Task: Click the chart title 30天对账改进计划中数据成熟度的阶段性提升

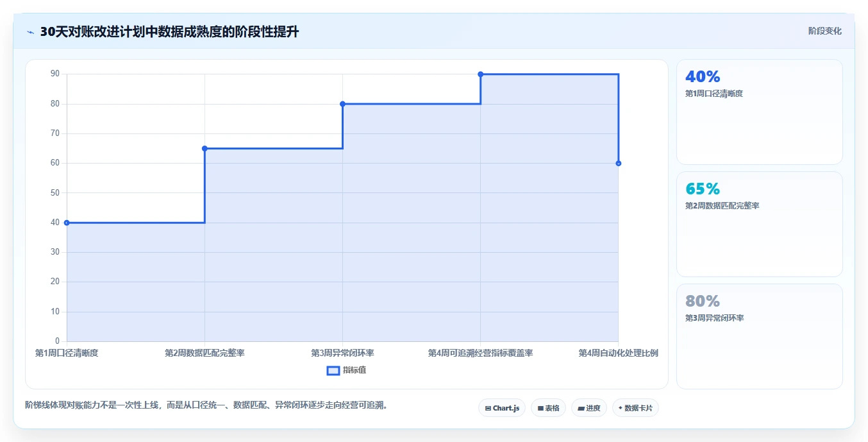Action: (x=169, y=32)
